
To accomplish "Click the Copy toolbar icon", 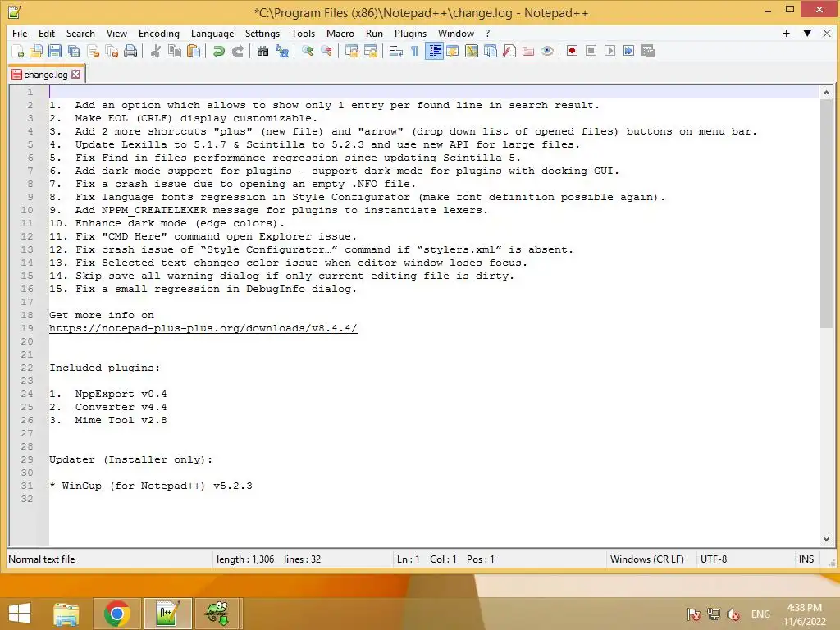I will 175,51.
